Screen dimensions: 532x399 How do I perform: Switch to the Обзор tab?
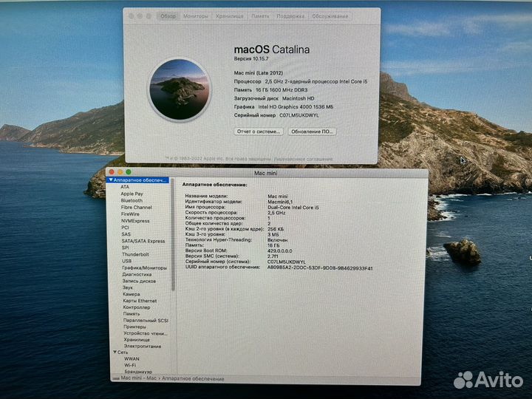pos(168,16)
